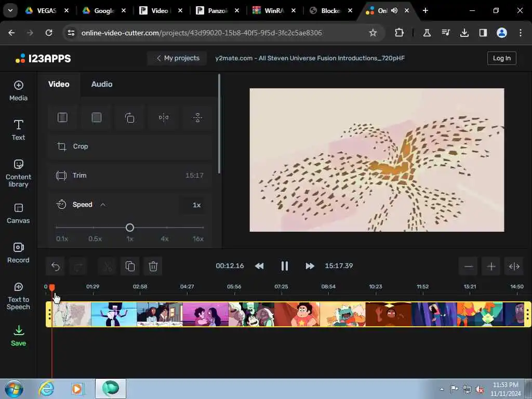Image resolution: width=532 pixels, height=399 pixels.
Task: Click the video preview area
Action: (x=377, y=160)
